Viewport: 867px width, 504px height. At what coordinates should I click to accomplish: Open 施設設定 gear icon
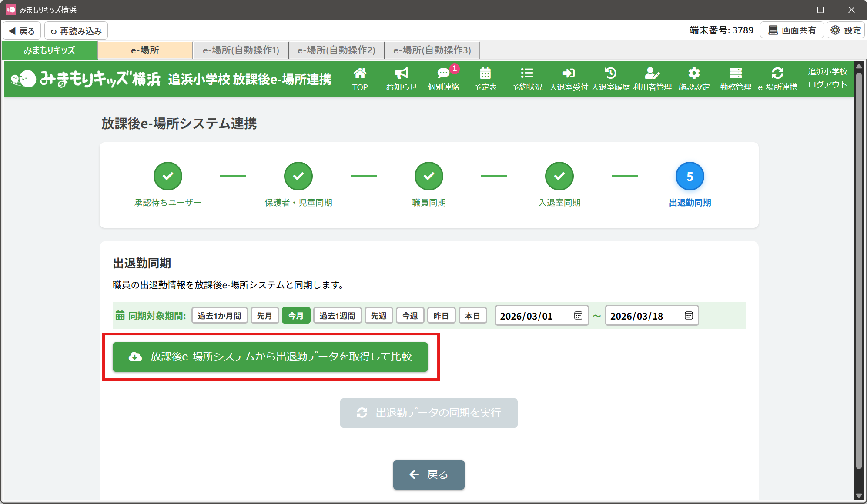pos(694,79)
